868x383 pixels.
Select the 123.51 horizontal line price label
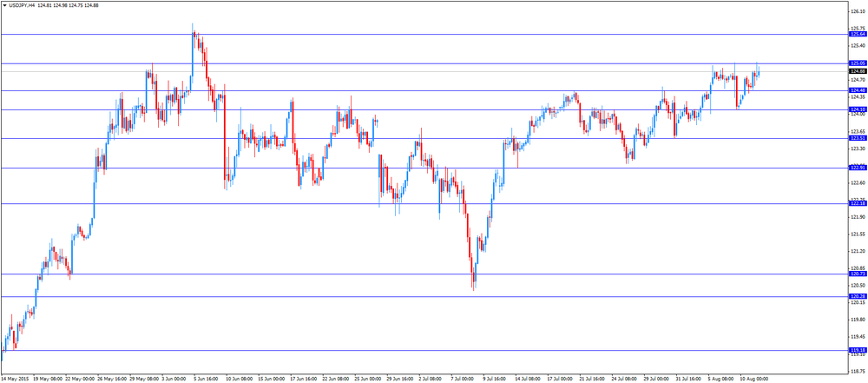pyautogui.click(x=858, y=138)
